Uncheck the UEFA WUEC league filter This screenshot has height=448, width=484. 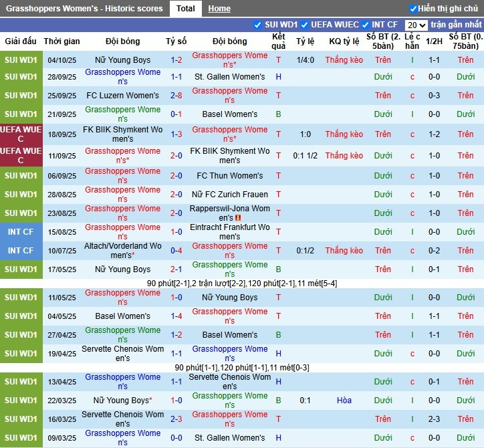(x=304, y=25)
